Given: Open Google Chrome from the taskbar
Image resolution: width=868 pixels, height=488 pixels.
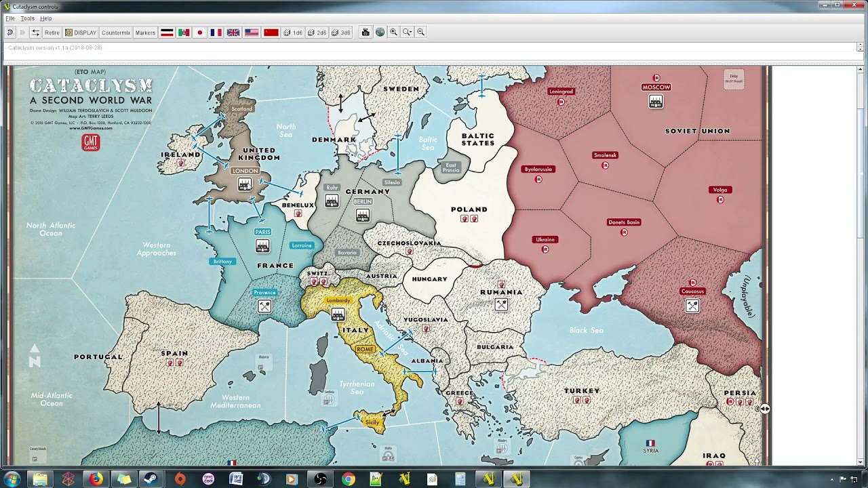Looking at the screenshot, I should [348, 479].
